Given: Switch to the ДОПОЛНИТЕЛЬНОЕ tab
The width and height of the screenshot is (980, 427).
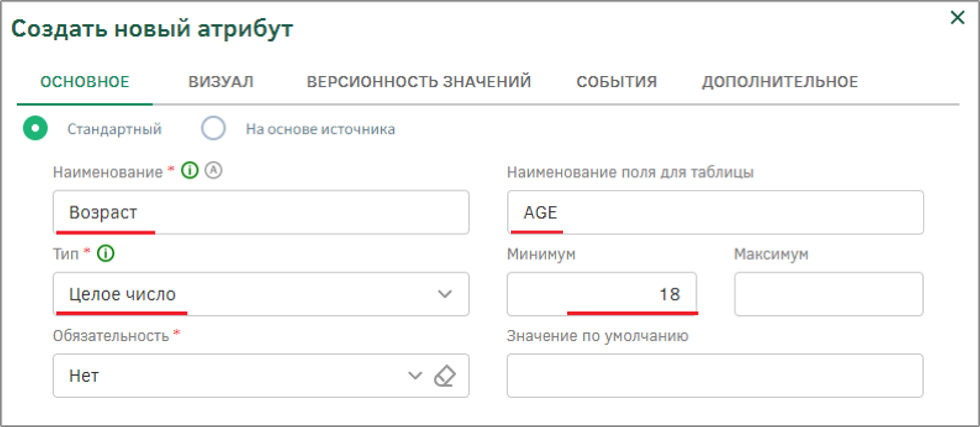Looking at the screenshot, I should (x=780, y=82).
